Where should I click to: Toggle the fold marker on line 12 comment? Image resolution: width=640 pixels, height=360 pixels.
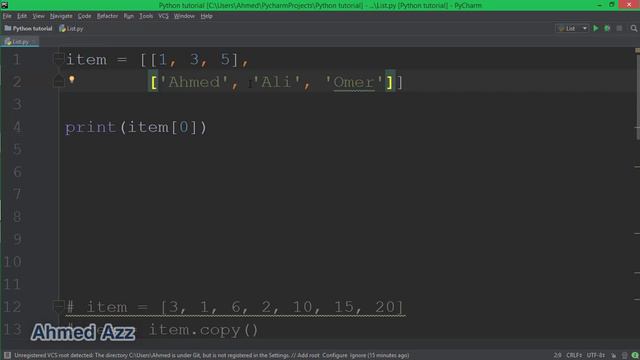[x=58, y=305]
